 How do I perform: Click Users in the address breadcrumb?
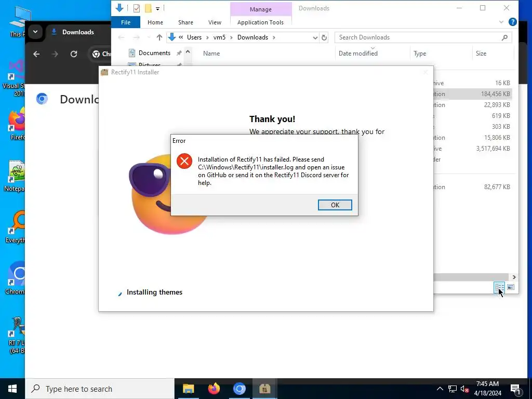click(x=194, y=37)
